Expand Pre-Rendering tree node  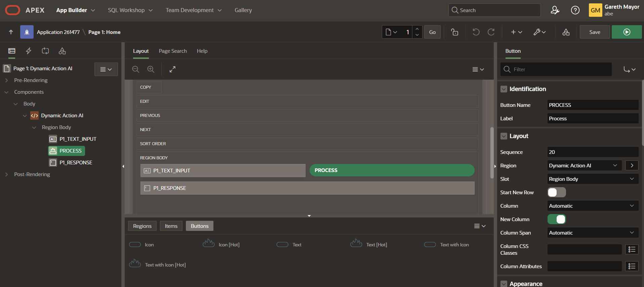(x=6, y=80)
